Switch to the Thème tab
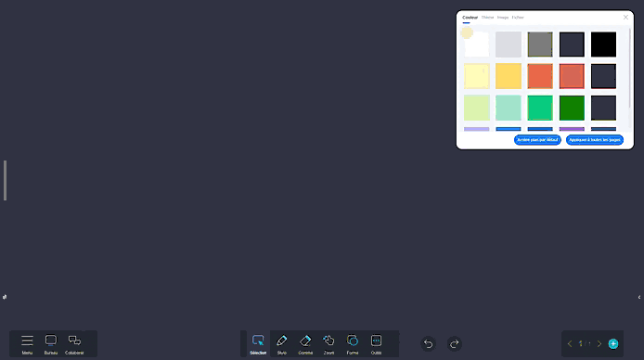Screen dimensions: 644x360 coord(487,18)
